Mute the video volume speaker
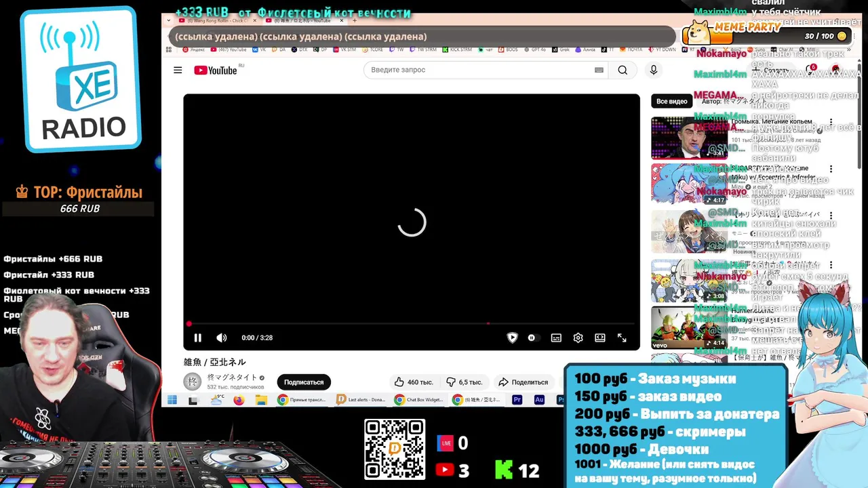This screenshot has height=488, width=868. click(221, 338)
